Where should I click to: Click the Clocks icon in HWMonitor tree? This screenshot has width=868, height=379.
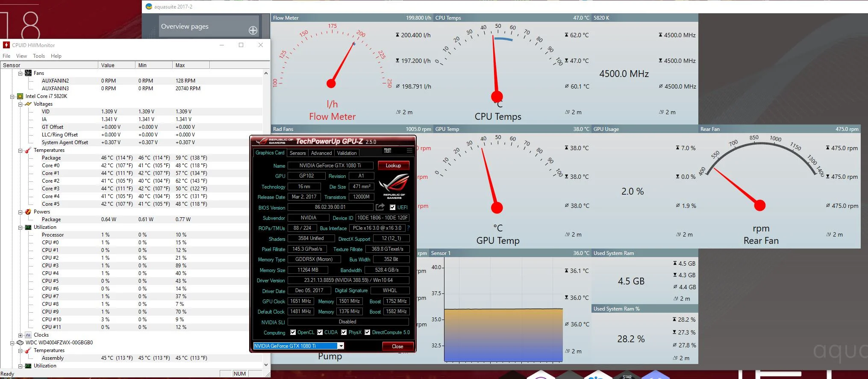pos(28,335)
